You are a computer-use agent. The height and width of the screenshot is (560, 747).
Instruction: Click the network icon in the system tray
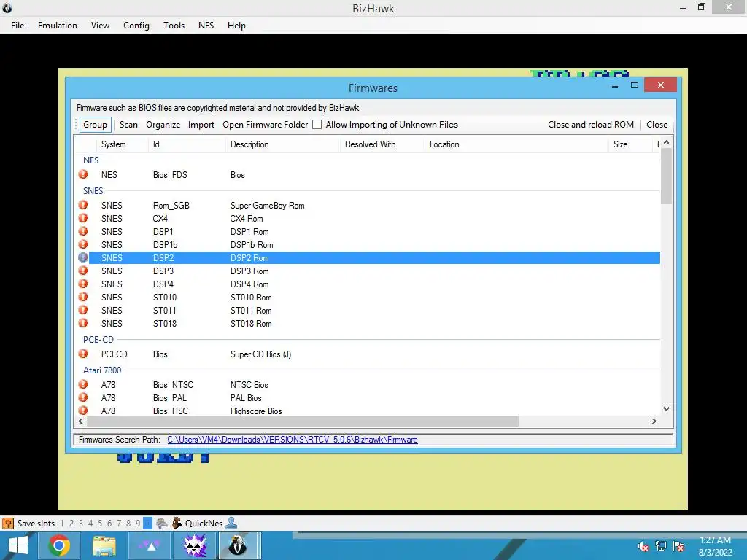[x=661, y=545]
